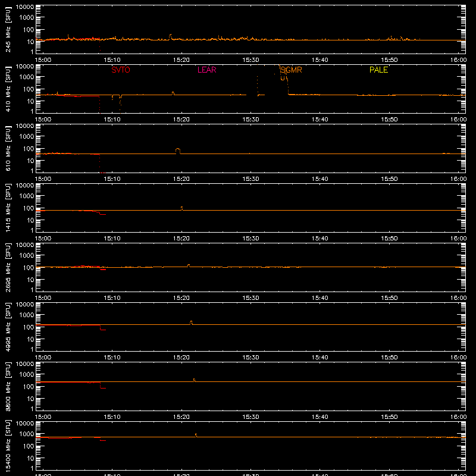Click 15:30 tick label below 2695 MHz panel

click(250, 298)
